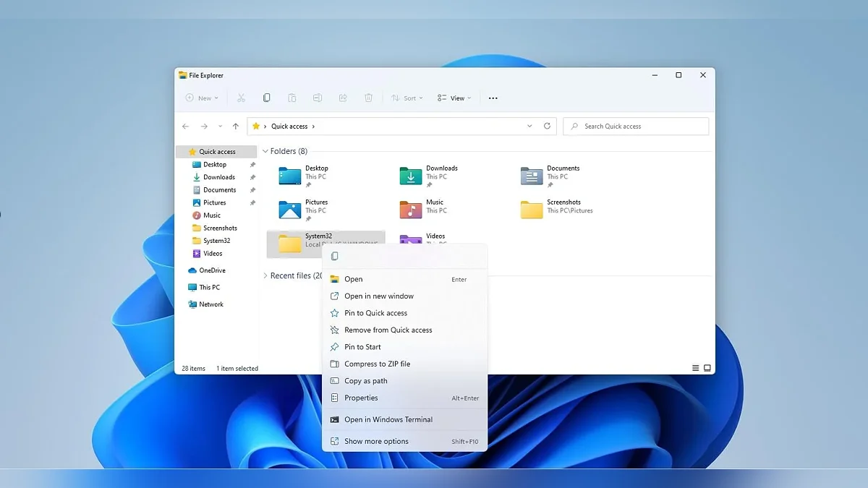Choose Copy as path

point(405,381)
